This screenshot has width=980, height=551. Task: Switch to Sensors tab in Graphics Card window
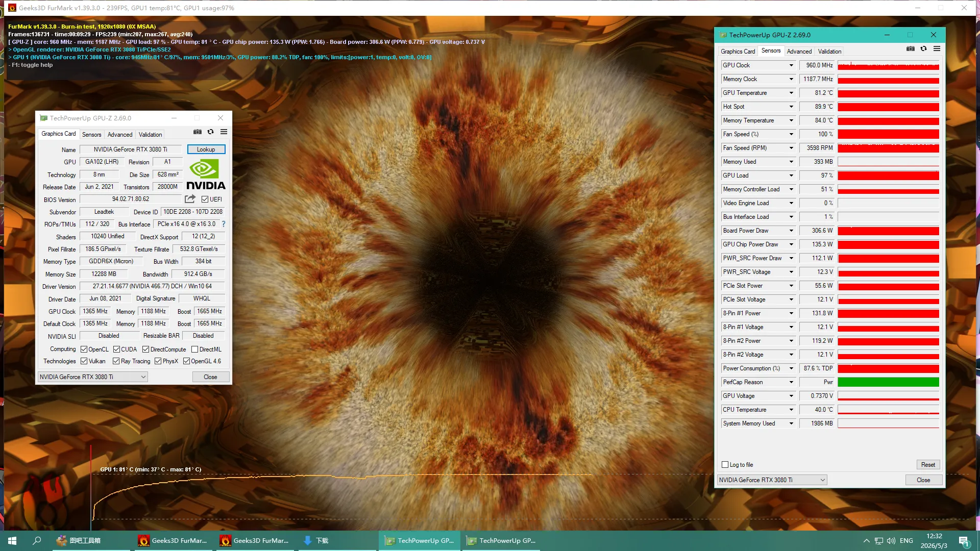92,135
